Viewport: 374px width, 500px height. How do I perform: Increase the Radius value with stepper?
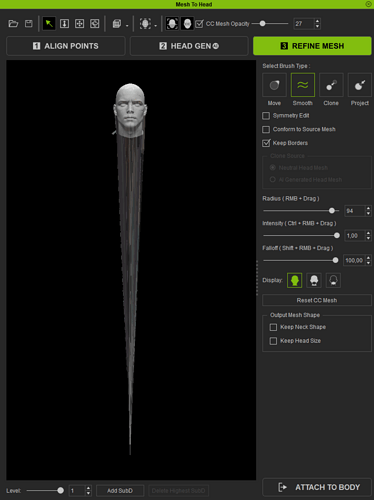coord(368,208)
